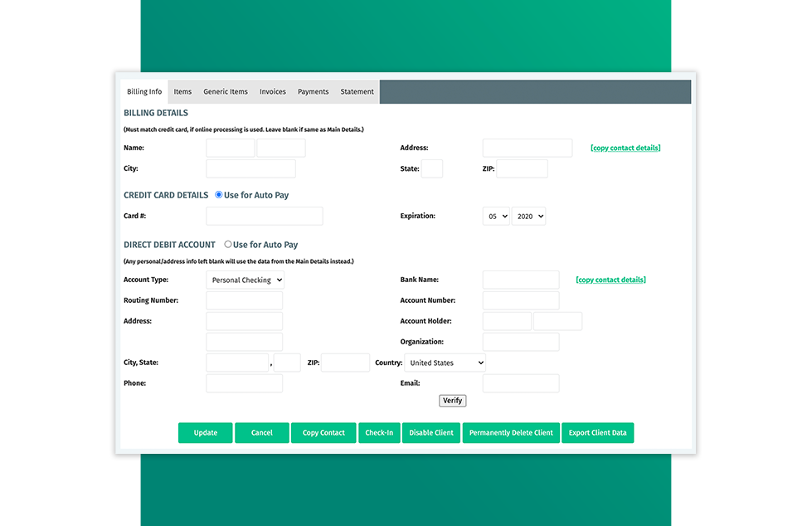Image resolution: width=812 pixels, height=526 pixels.
Task: Go to the Invoices tab
Action: 272,92
